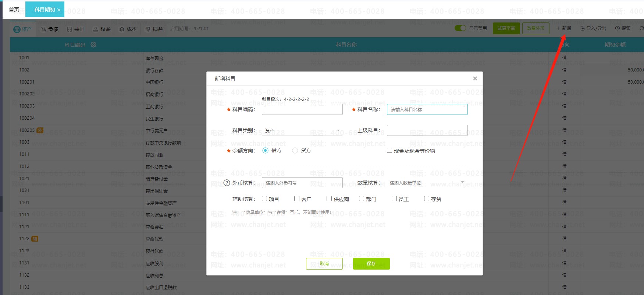Click the help icon beside 外币核算
The image size is (644, 295).
[227, 183]
